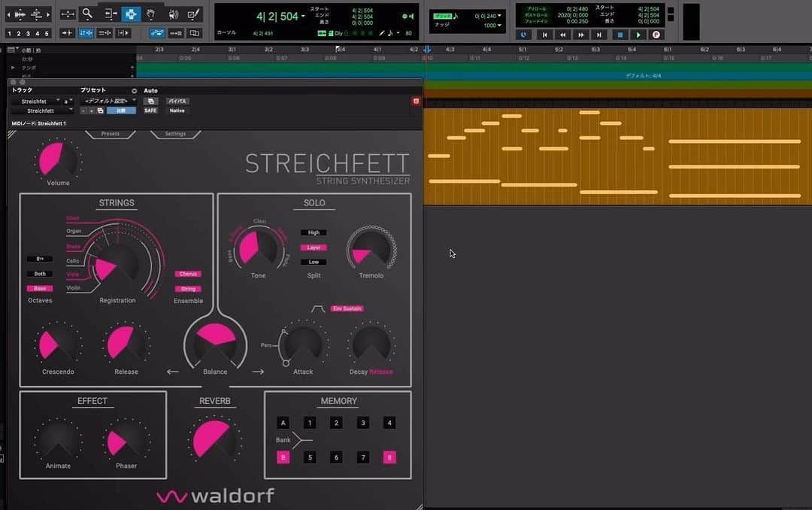The width and height of the screenshot is (812, 510).
Task: Open plugin track selector Streichfet dropdown
Action: 36,101
